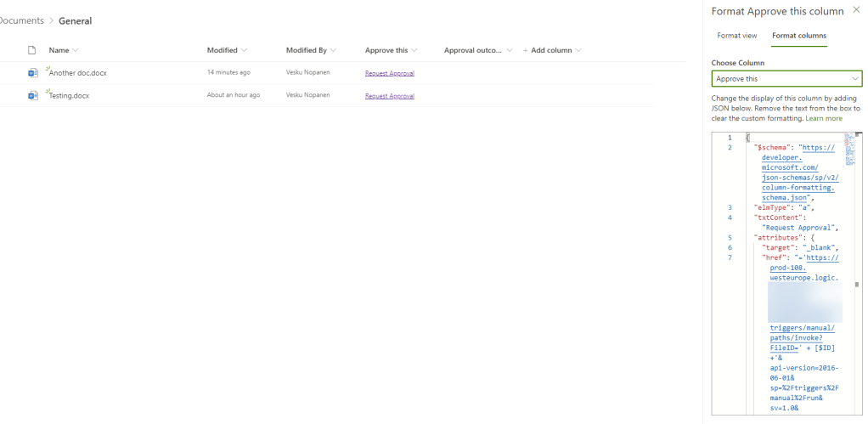Switch to the Format view tab
Image resolution: width=868 pixels, height=424 pixels.
[736, 36]
